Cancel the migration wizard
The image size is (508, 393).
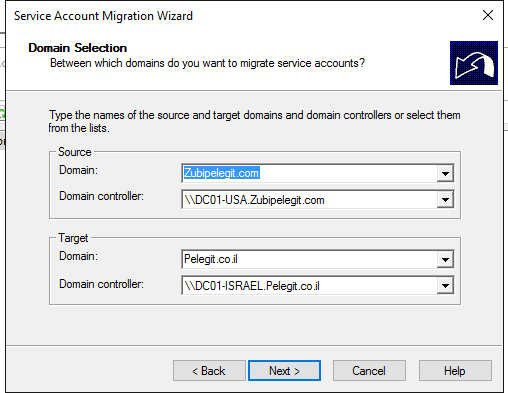(x=369, y=371)
